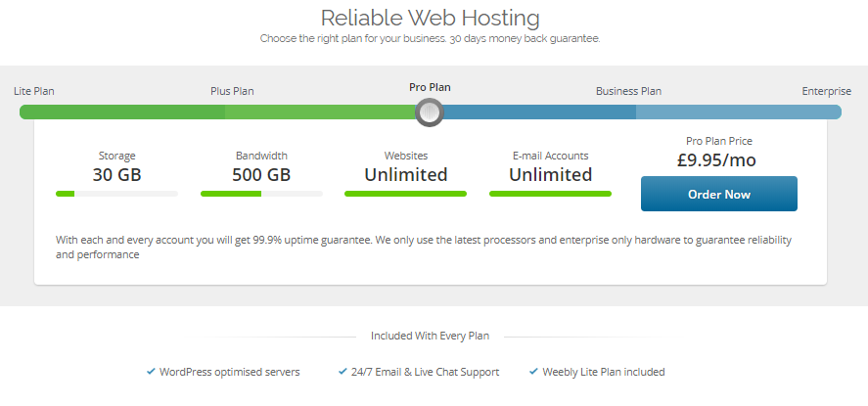
Task: Choose the Plus Plan label
Action: click(x=232, y=91)
